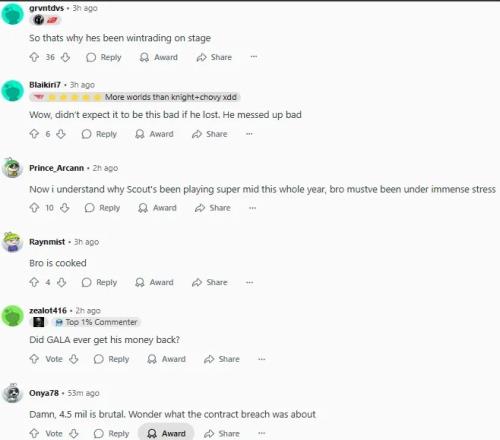Open more options on grvntdvs's comment

[254, 57]
